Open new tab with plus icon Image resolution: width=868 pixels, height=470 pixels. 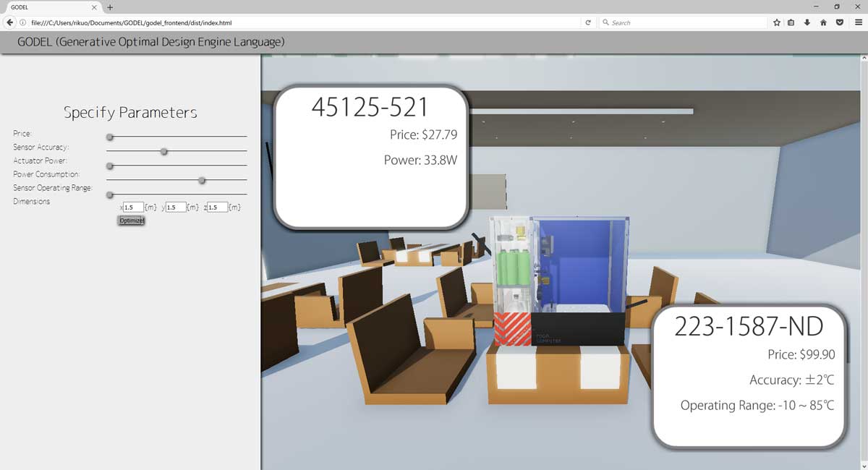(x=110, y=7)
